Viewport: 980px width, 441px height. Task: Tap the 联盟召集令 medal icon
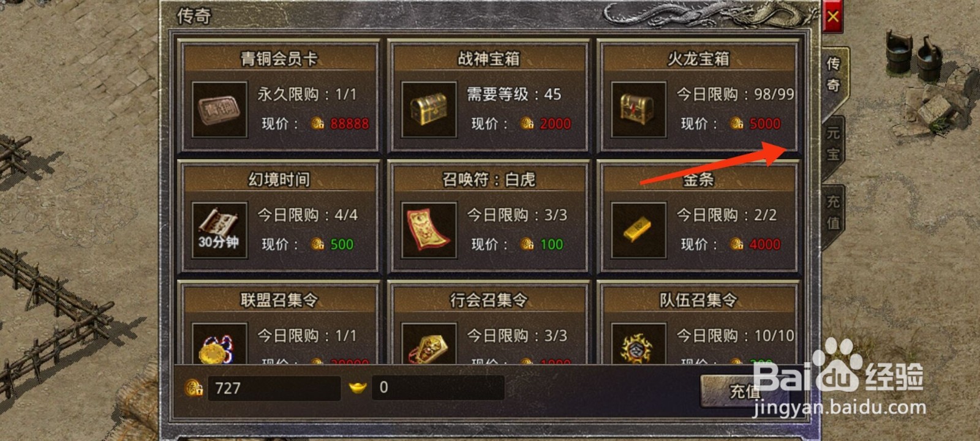(219, 344)
